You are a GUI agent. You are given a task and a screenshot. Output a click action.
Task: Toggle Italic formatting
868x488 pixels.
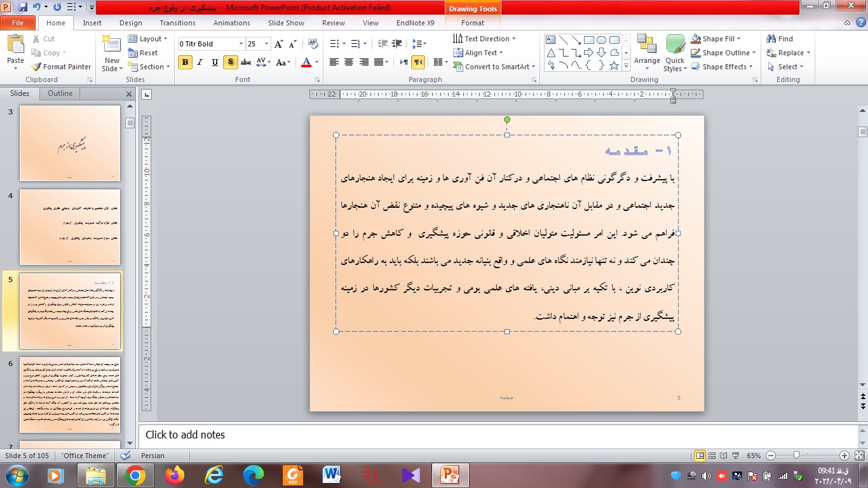[200, 62]
